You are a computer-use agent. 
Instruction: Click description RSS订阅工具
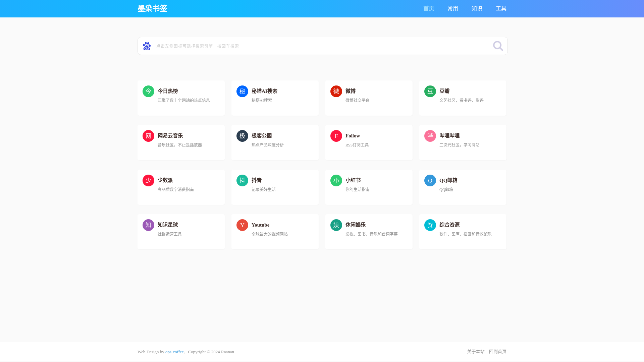tap(357, 145)
